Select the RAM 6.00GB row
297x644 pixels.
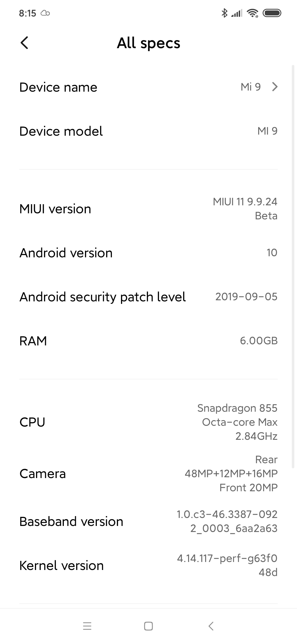click(x=148, y=341)
